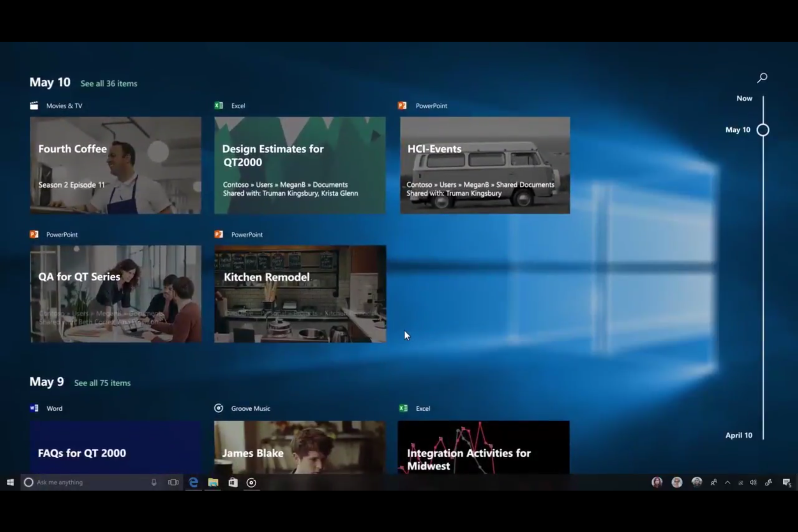Click See all 36 items link
The width and height of the screenshot is (798, 532).
coord(109,84)
